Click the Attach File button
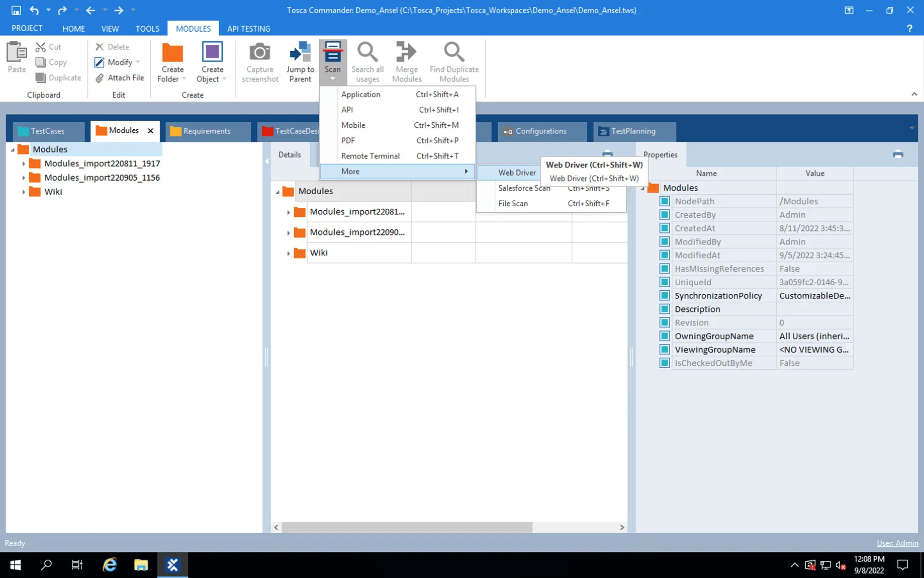Screen dimensions: 924x578 (120, 77)
